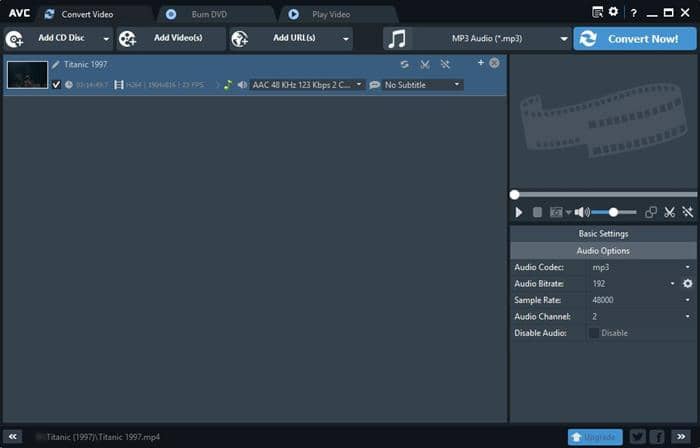The image size is (700, 448).
Task: Switch to the Play Video tab
Action: tap(328, 14)
